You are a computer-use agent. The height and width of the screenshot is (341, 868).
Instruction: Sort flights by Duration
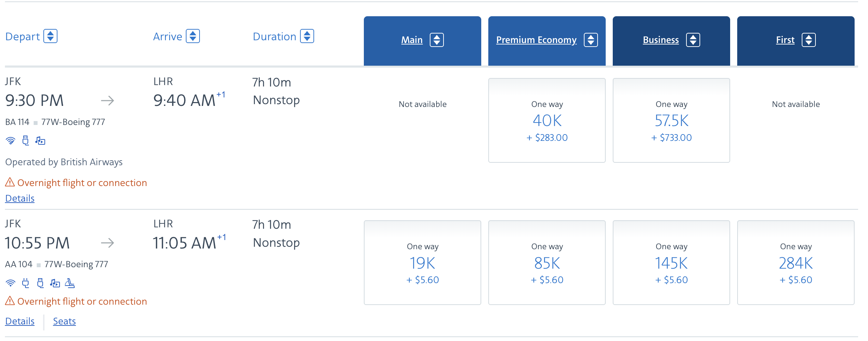click(x=306, y=36)
